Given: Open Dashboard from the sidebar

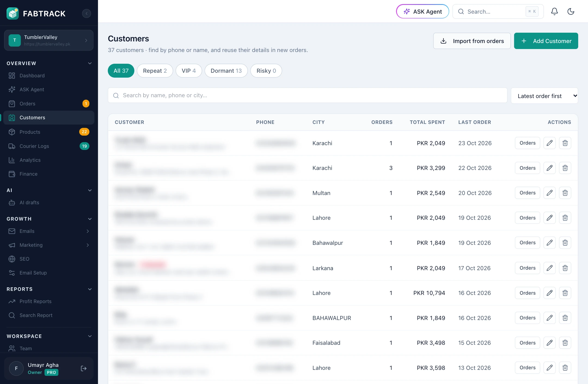Looking at the screenshot, I should 49,75.
